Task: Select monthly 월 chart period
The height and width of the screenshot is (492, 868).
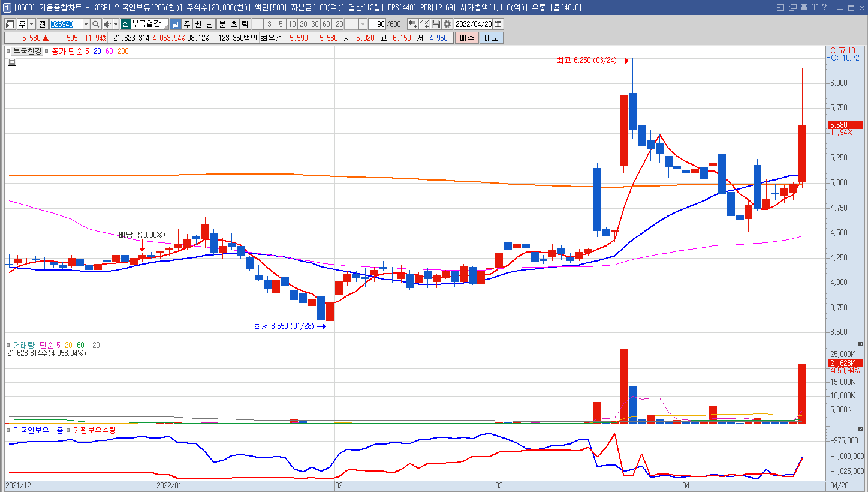Action: 198,24
